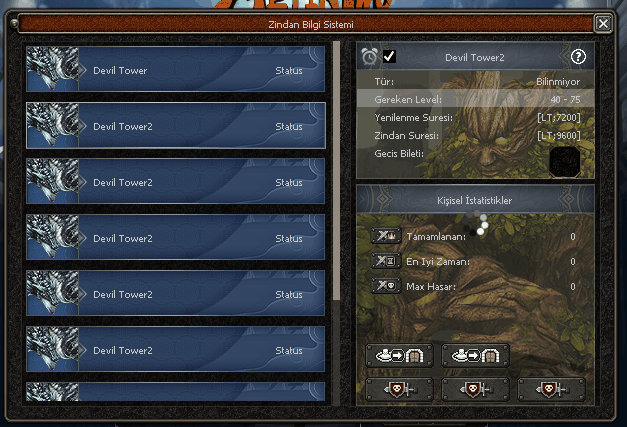Click Status on the fifth dungeon row

tap(289, 294)
